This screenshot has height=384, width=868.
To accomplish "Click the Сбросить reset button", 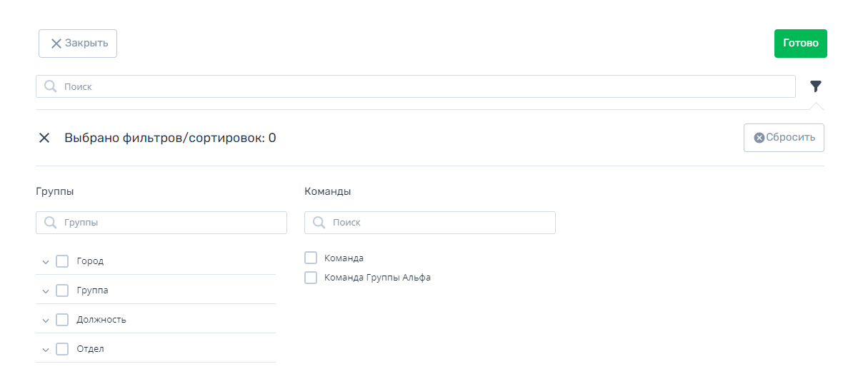I will click(784, 138).
